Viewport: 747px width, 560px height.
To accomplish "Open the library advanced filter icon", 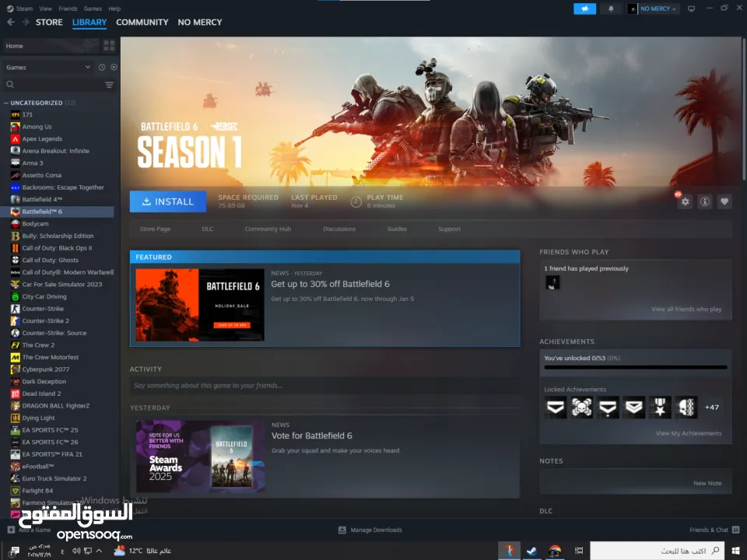I will click(x=109, y=85).
